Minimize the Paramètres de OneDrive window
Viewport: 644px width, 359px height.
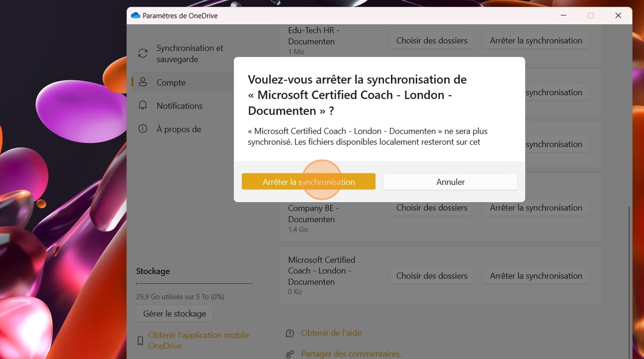563,16
